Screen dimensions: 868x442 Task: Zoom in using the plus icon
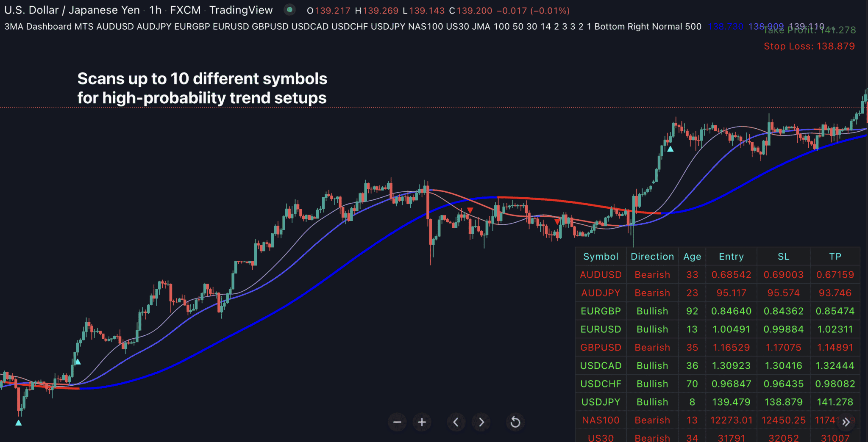click(x=422, y=422)
